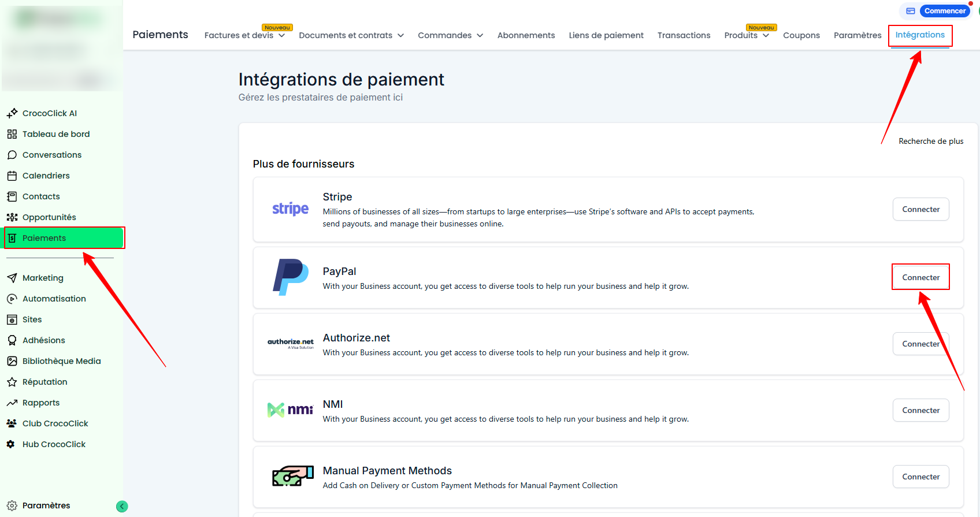Click the Stripe logo
Screen dimensions: 980x517
pos(291,209)
